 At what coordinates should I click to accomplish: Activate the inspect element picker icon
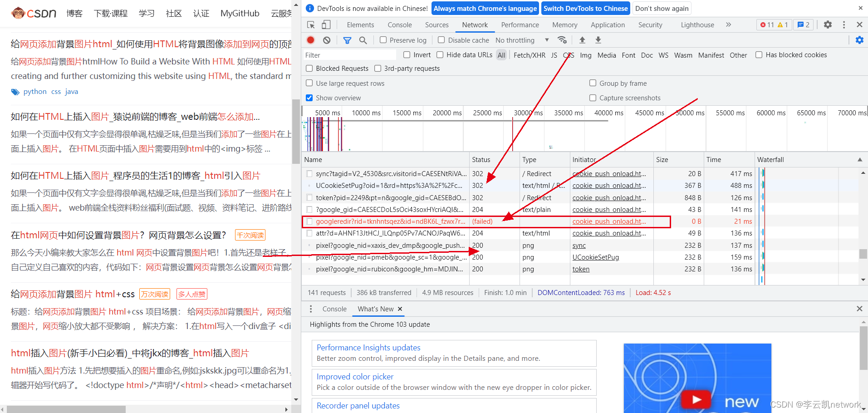pos(311,25)
